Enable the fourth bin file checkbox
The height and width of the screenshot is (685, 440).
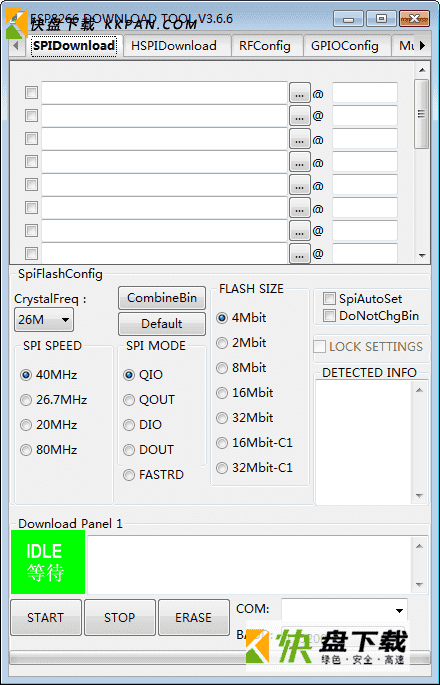[31, 162]
